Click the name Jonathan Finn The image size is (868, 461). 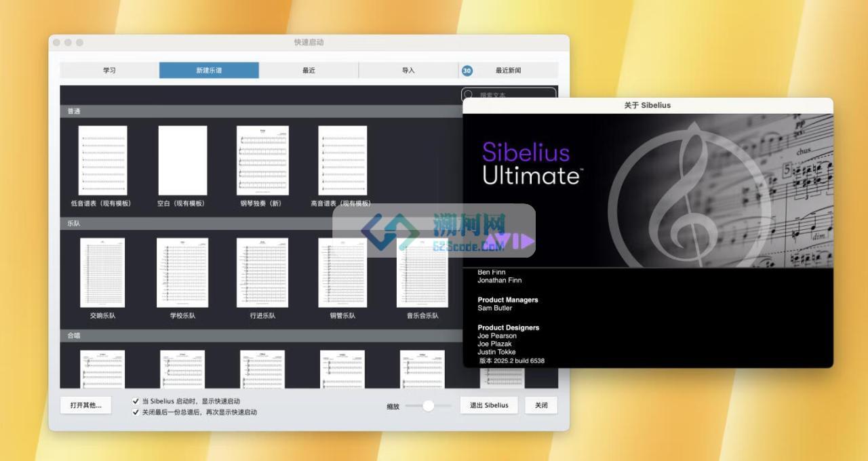point(500,280)
